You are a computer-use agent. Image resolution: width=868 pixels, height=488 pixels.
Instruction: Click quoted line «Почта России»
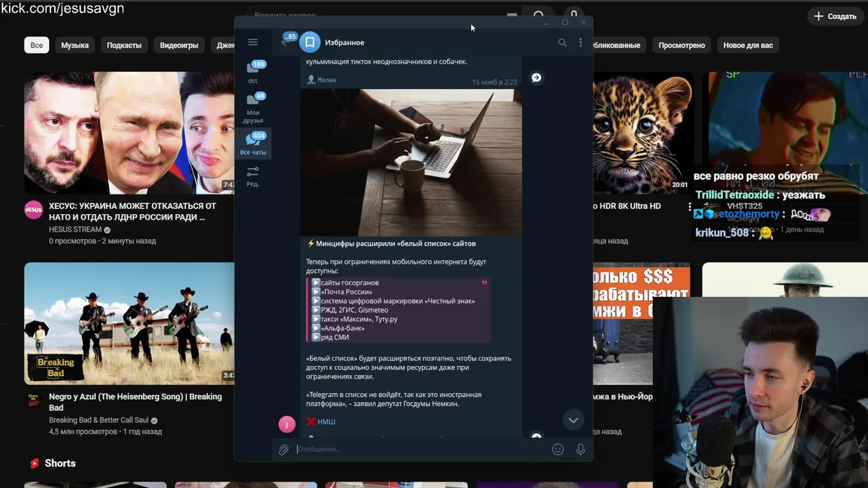347,291
